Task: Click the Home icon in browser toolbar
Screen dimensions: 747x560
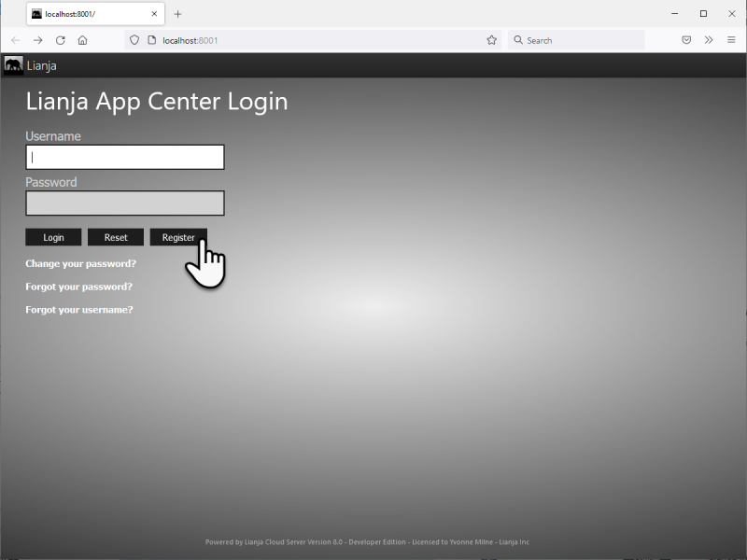Action: point(82,39)
